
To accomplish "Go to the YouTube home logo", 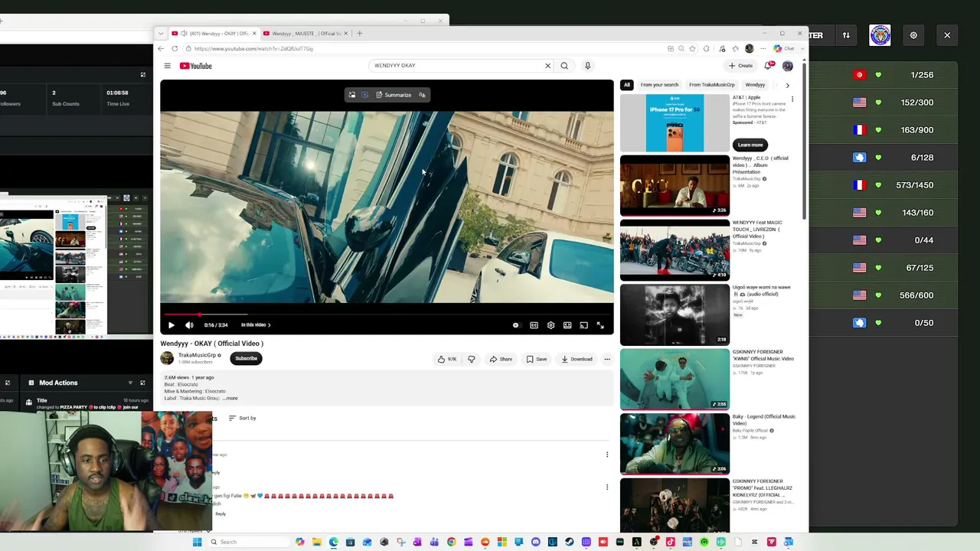I will point(196,66).
